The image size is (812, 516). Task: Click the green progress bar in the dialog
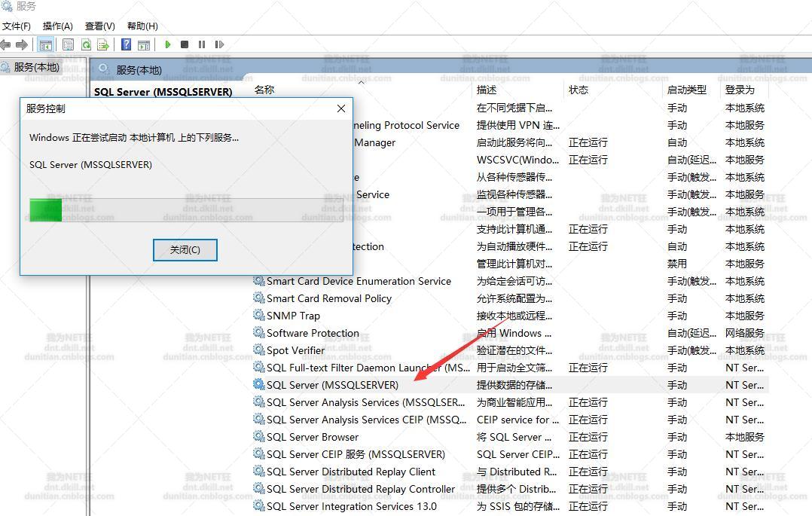click(x=46, y=210)
